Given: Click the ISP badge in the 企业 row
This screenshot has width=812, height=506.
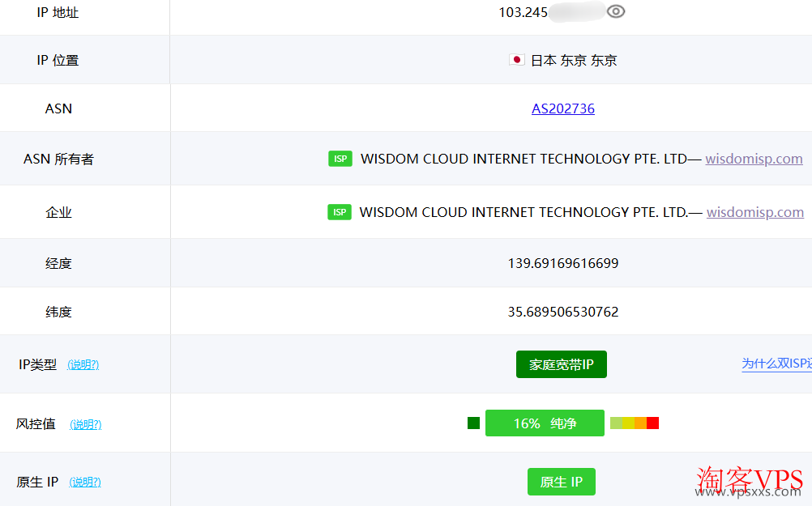Looking at the screenshot, I should 340,212.
